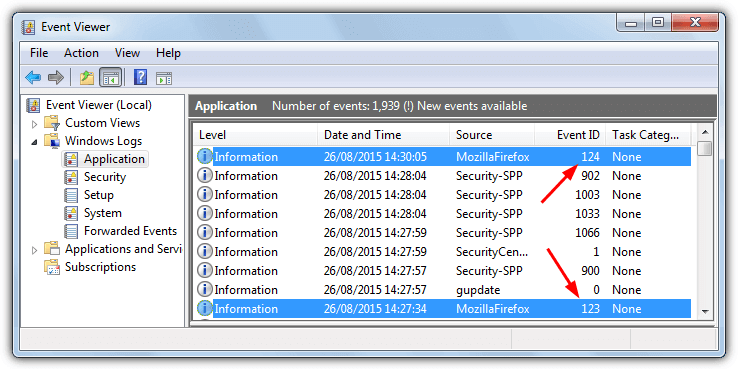The width and height of the screenshot is (738, 369).
Task: Click the 'New events available' header text
Action: click(472, 106)
